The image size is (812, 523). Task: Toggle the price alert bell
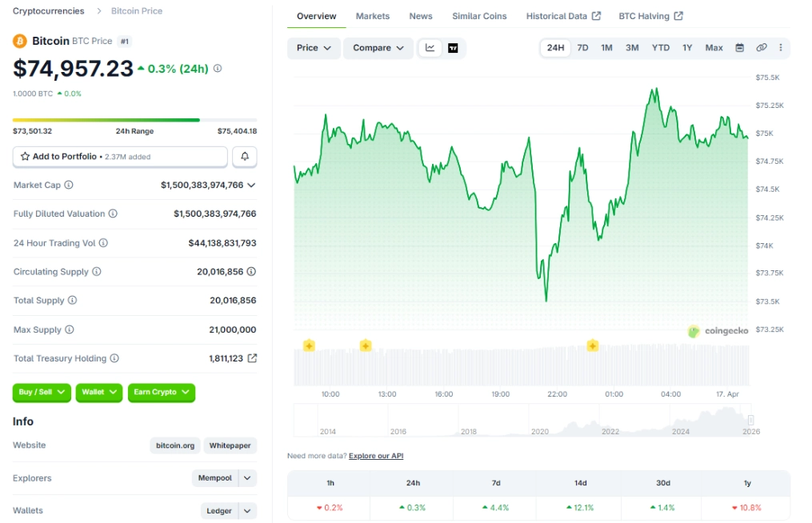click(x=244, y=156)
